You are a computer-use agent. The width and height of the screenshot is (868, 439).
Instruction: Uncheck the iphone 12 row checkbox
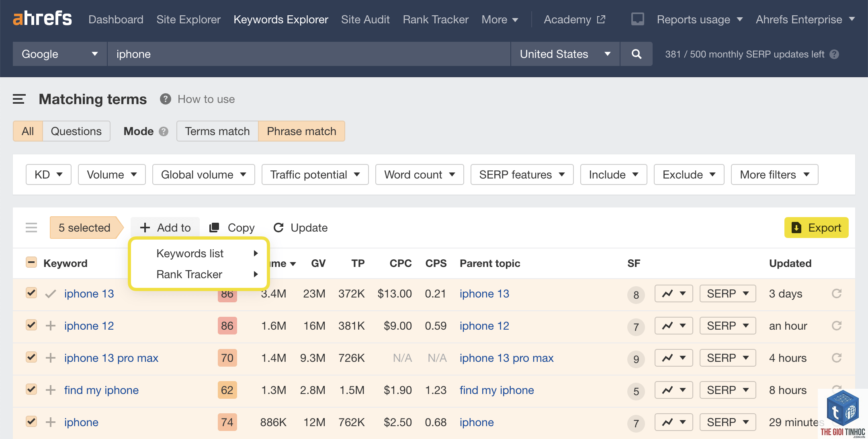coord(31,325)
